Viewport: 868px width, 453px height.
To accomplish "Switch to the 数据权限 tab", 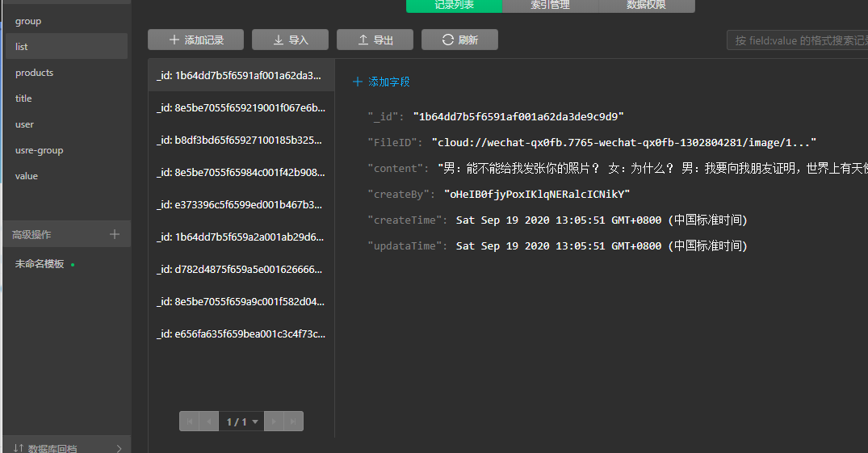I will tap(647, 5).
